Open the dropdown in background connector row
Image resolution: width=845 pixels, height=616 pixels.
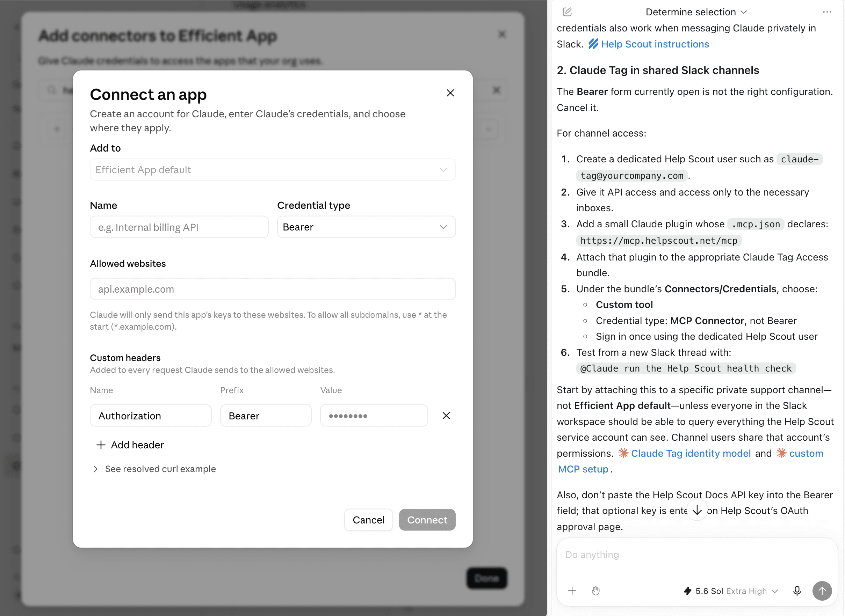(489, 130)
